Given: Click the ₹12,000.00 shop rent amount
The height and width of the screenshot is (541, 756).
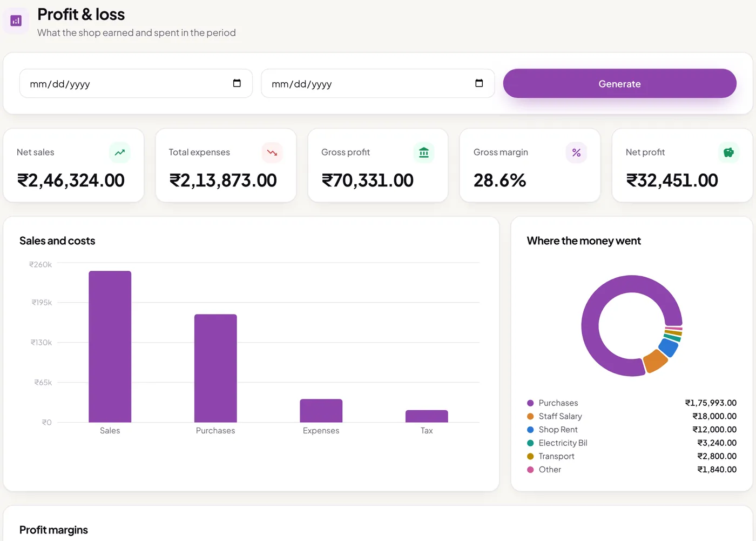Looking at the screenshot, I should [714, 430].
